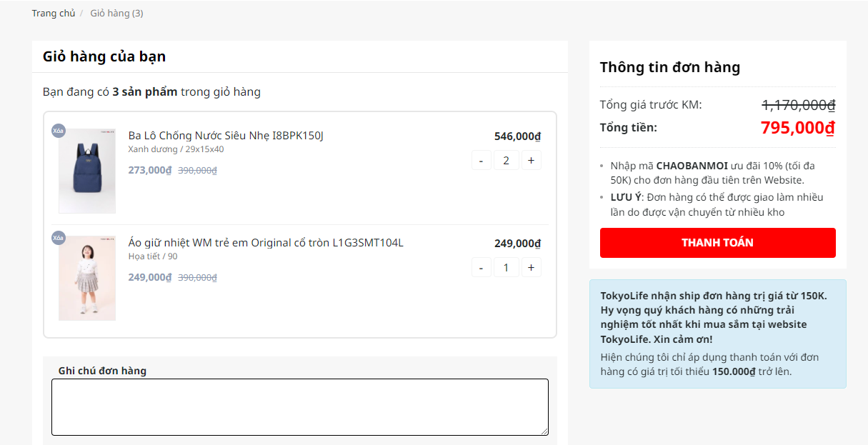Screen dimensions: 868x445
Task: Go to Trang chủ in the breadcrumb
Action: (x=53, y=14)
